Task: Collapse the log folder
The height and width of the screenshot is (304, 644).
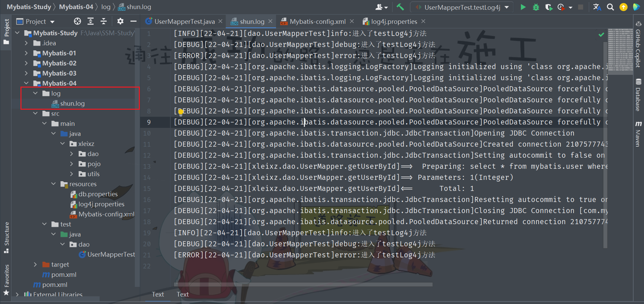Action: [x=36, y=93]
